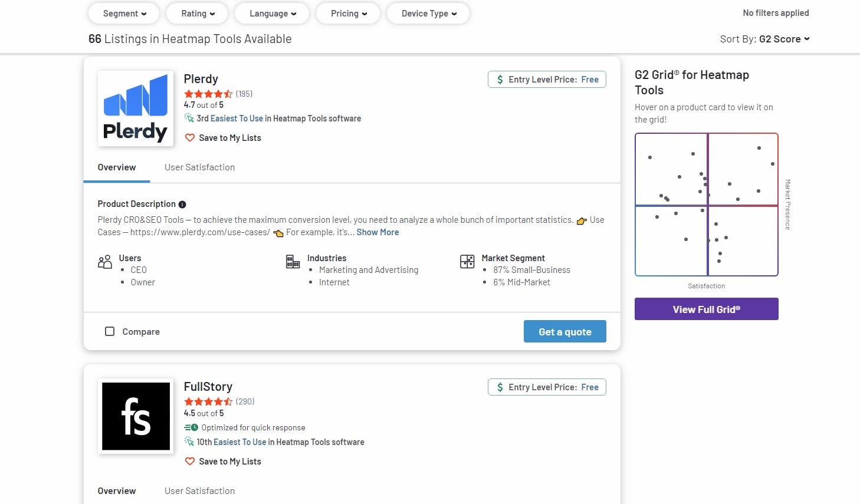The image size is (860, 504).
Task: Click heart icon to save Plerdy
Action: pyautogui.click(x=190, y=138)
